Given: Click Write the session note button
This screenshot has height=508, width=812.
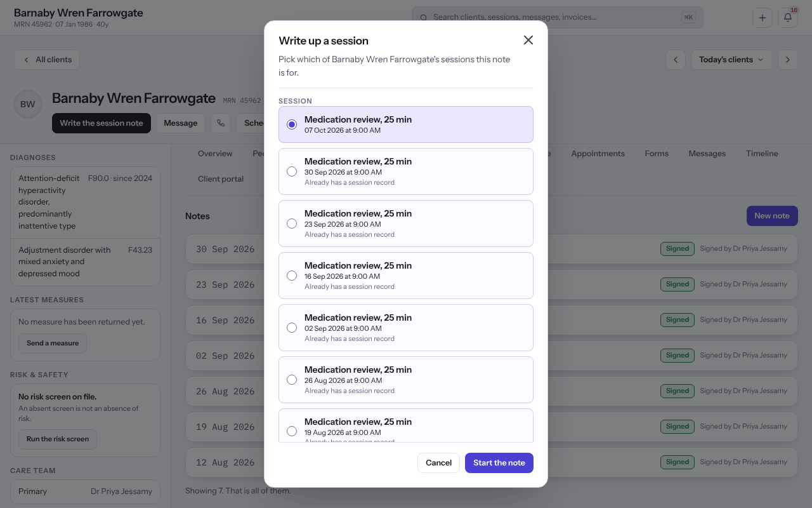Looking at the screenshot, I should (101, 123).
